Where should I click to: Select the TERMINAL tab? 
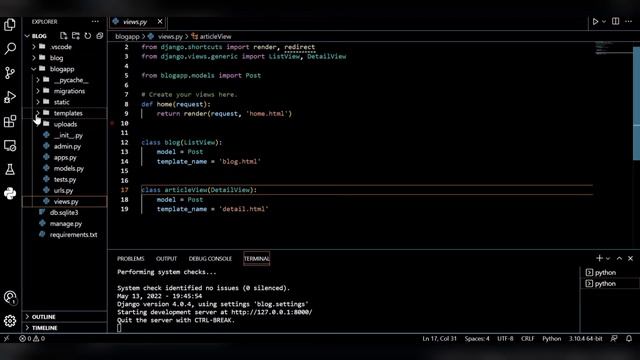point(256,258)
